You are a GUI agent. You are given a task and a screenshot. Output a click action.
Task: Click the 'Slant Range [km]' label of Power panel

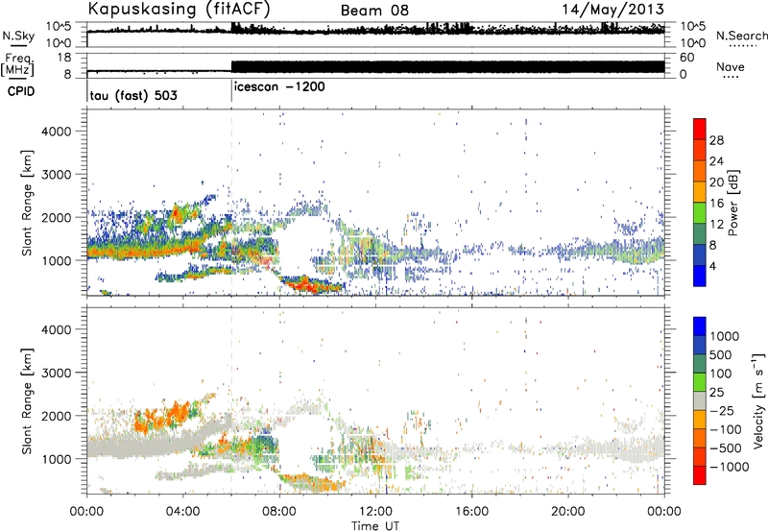[x=27, y=203]
